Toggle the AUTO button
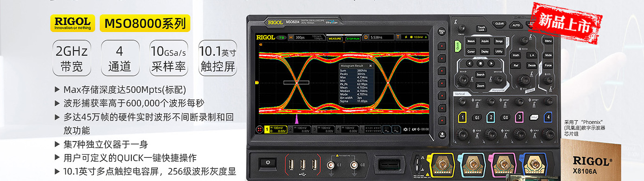 (x=516, y=25)
